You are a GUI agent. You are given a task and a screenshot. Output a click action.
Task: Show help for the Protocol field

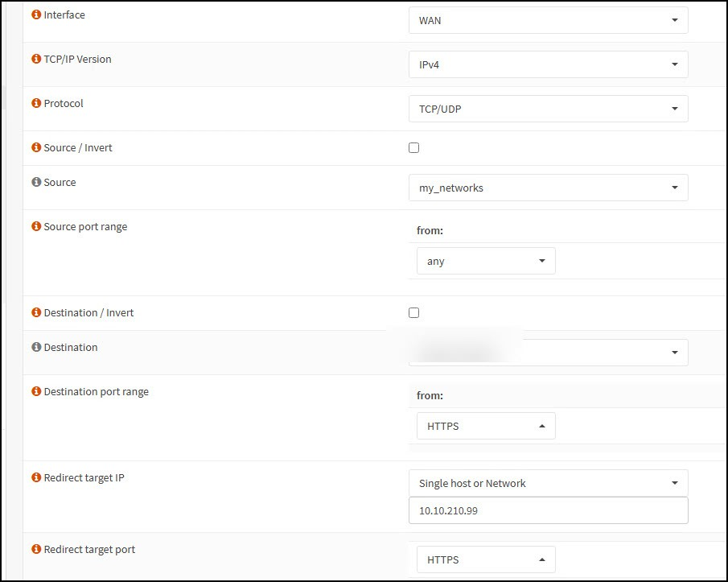[36, 104]
